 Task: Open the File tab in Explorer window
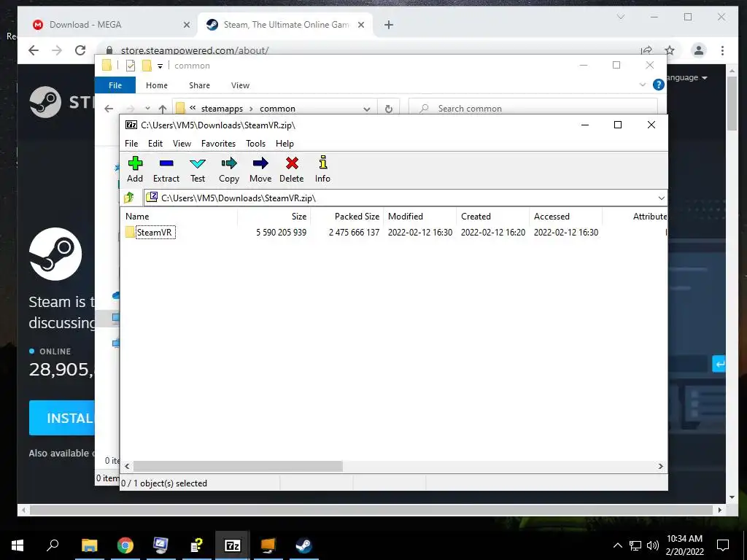[115, 85]
